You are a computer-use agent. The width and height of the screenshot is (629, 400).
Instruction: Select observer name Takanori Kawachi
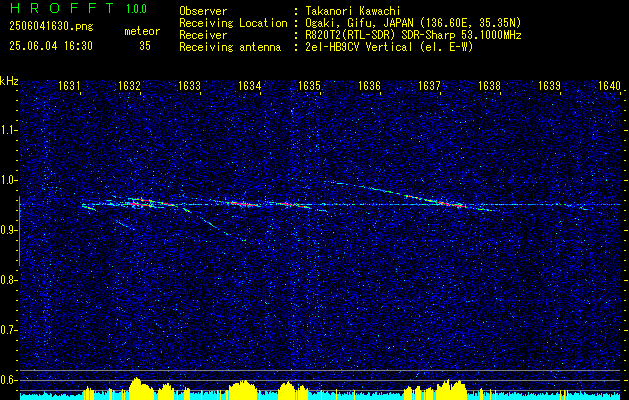(x=353, y=11)
